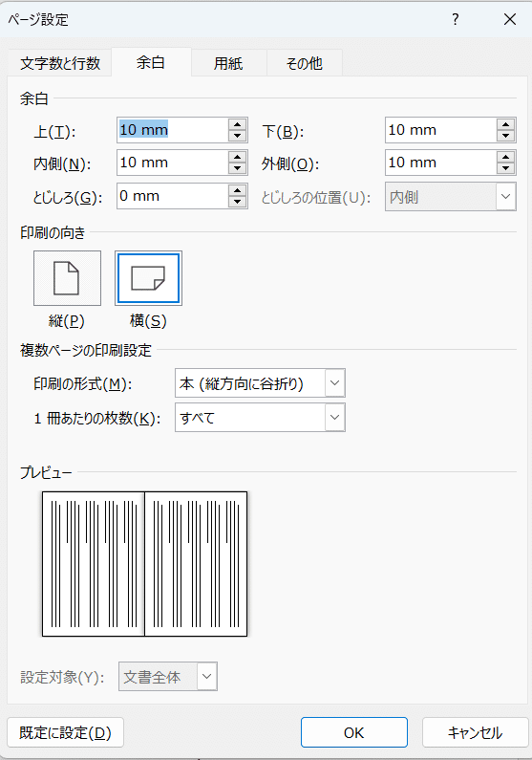
Task: Click the とじしろ(G) gutter input field
Action: [x=172, y=196]
